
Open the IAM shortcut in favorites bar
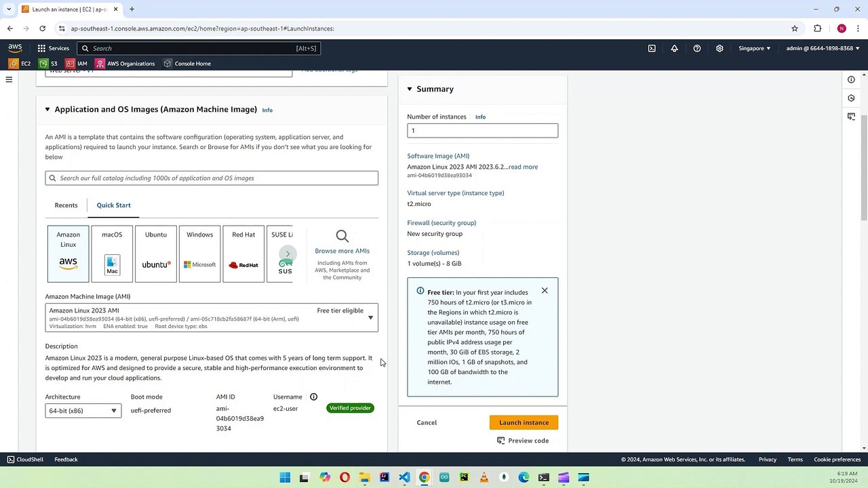[77, 64]
